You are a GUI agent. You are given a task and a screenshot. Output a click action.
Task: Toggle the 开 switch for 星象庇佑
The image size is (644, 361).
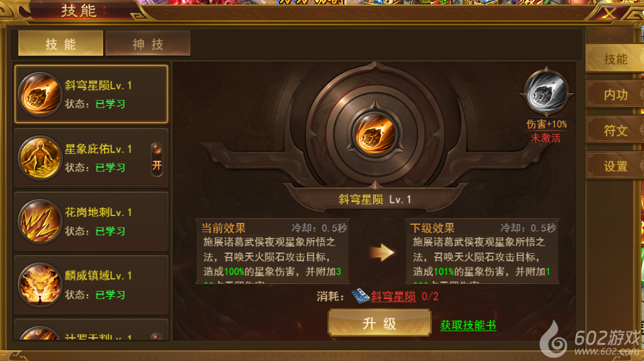[157, 159]
